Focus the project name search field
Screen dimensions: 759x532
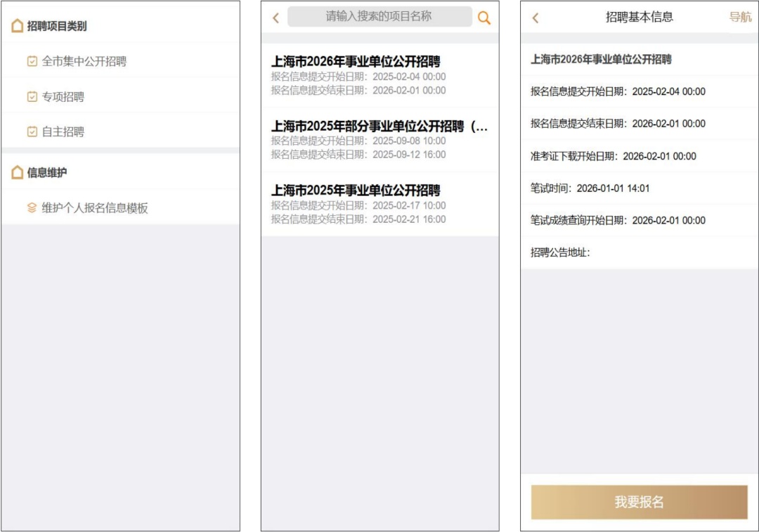pos(379,17)
